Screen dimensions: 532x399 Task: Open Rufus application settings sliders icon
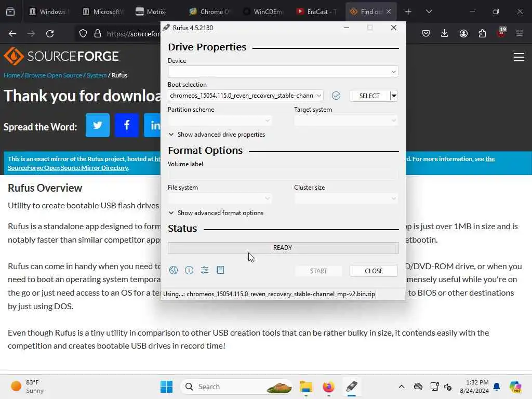pos(205,270)
